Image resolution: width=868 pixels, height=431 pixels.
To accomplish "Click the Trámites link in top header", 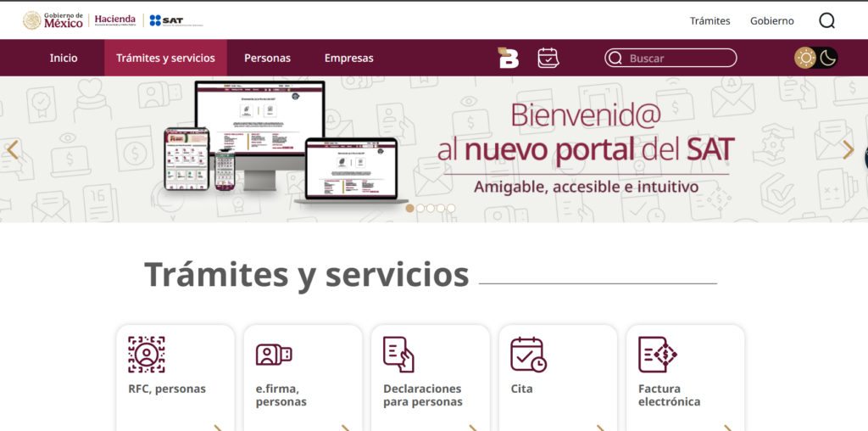I will pos(709,21).
